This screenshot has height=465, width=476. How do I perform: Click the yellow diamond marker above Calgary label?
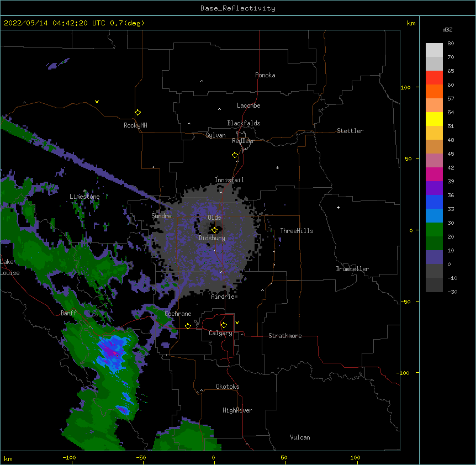(224, 325)
